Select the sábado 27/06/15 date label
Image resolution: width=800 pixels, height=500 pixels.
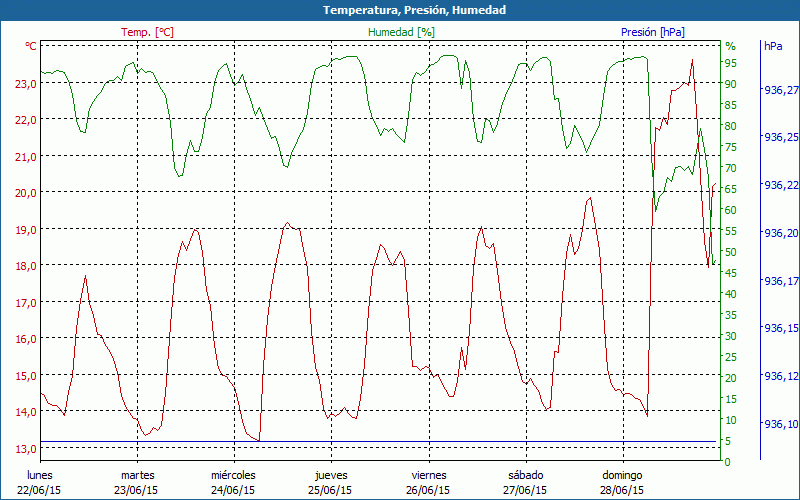(x=525, y=482)
